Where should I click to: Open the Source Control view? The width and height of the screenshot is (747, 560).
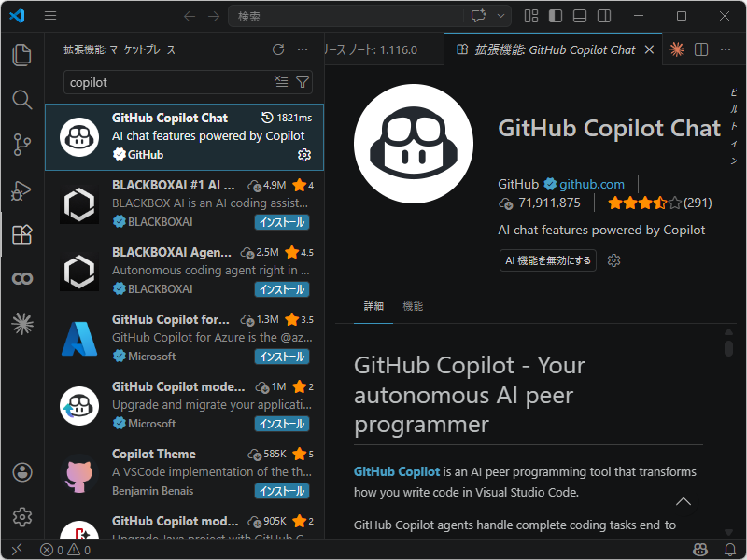click(21, 145)
